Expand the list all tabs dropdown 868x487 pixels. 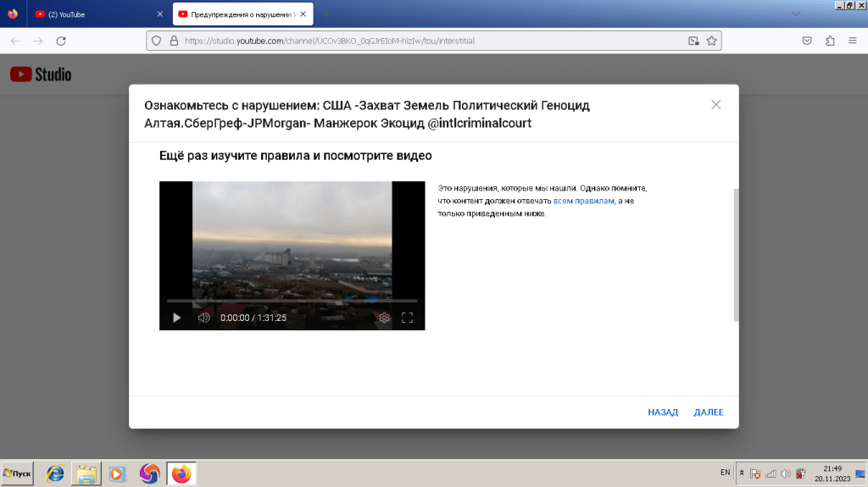[x=795, y=14]
